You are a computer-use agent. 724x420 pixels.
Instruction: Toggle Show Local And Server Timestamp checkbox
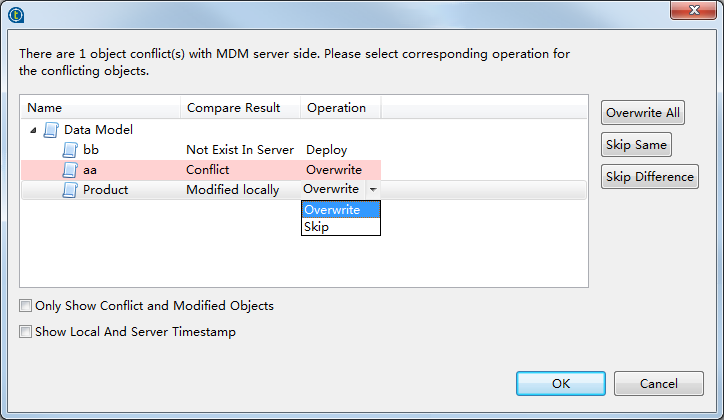26,332
